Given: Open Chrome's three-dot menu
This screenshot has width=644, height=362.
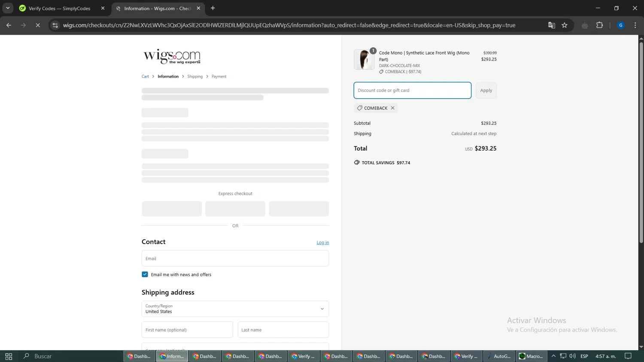Looking at the screenshot, I should click(635, 25).
